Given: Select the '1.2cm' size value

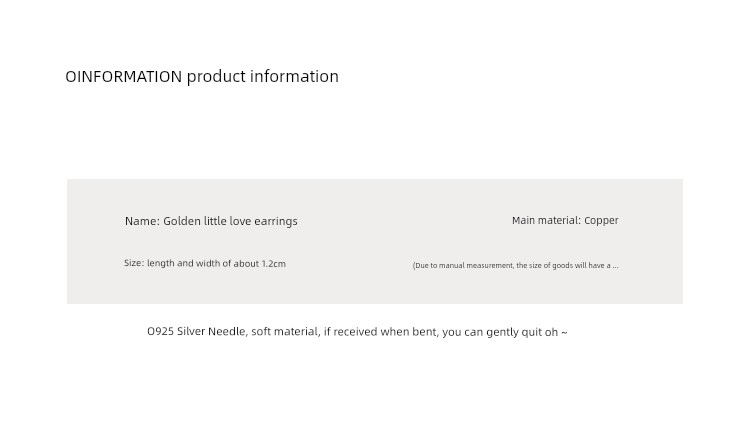Looking at the screenshot, I should (x=274, y=264).
